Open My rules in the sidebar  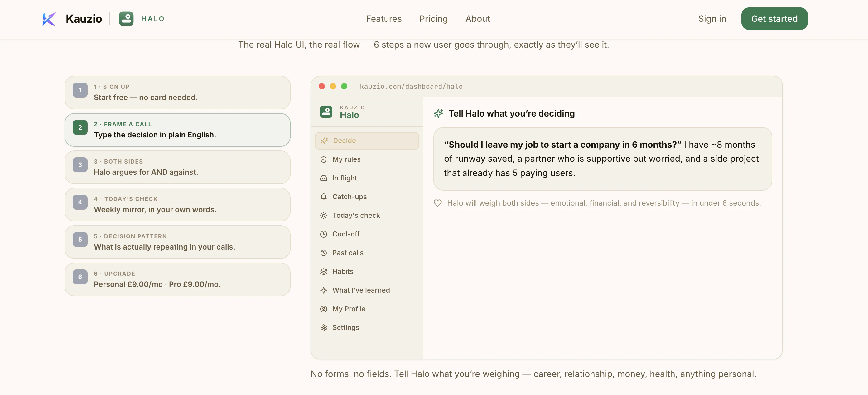pyautogui.click(x=367, y=159)
